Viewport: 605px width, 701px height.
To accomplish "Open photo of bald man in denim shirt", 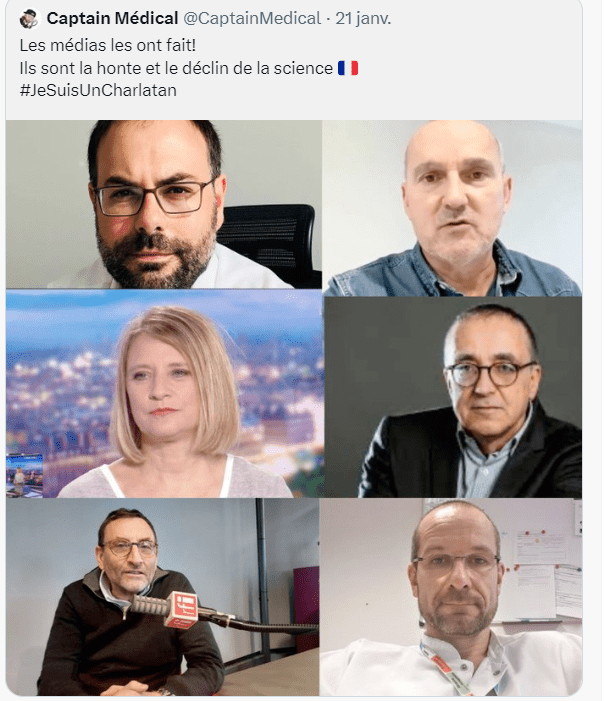I will tap(453, 208).
